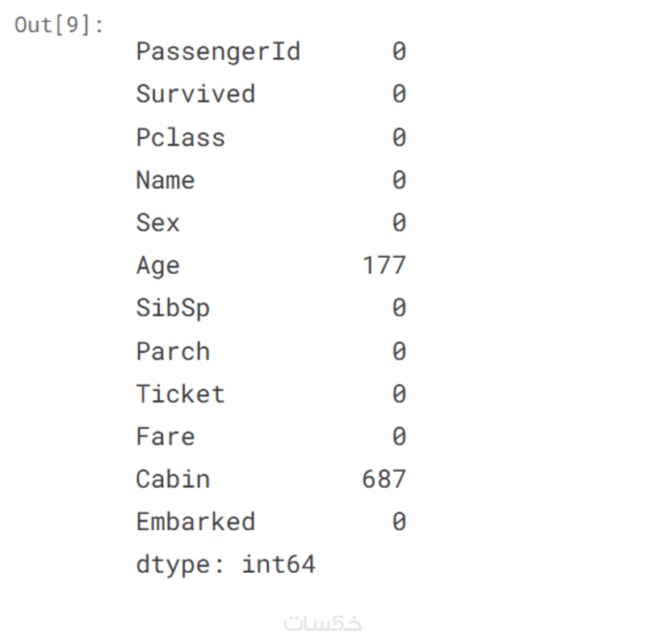This screenshot has height=644, width=646.
Task: Select the Fare row label
Action: pos(165,437)
